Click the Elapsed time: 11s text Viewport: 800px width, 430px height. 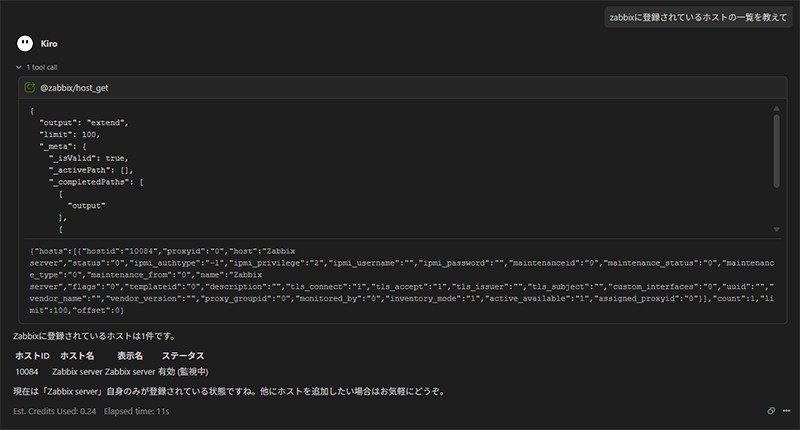[x=136, y=411]
